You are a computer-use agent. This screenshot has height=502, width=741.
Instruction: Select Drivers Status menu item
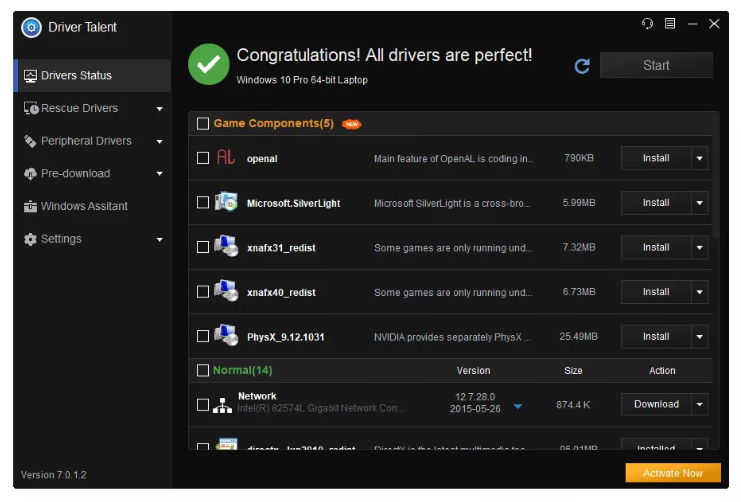point(93,76)
